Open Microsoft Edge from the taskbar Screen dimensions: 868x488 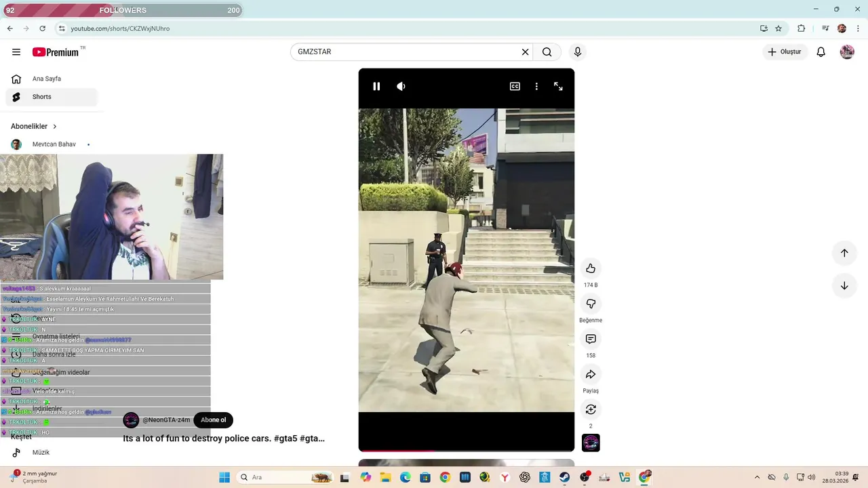coord(406,477)
